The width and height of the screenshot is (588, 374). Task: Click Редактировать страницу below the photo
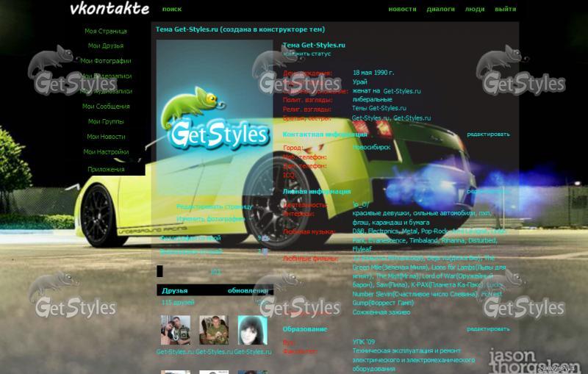215,207
